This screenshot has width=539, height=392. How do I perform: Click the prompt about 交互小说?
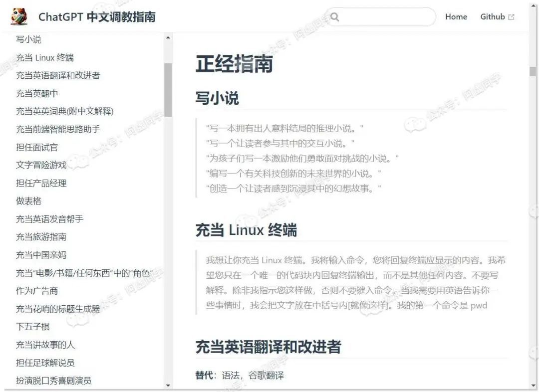click(x=280, y=143)
